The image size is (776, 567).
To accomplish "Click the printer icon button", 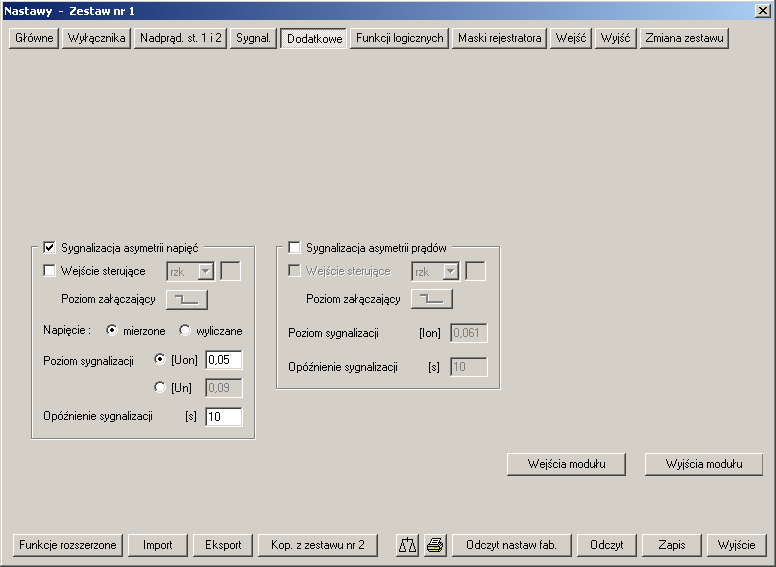I will 435,545.
